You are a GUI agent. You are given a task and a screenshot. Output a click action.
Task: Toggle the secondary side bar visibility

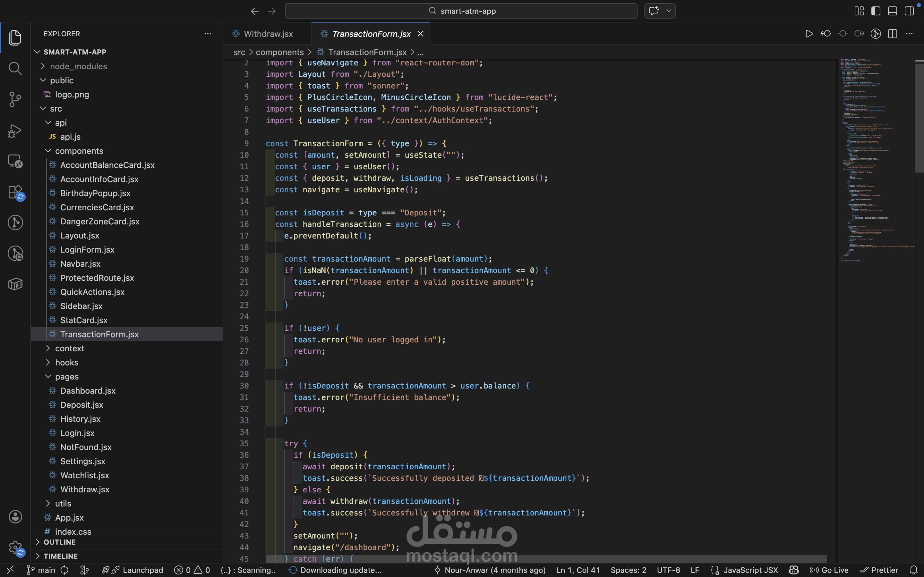[x=909, y=11]
